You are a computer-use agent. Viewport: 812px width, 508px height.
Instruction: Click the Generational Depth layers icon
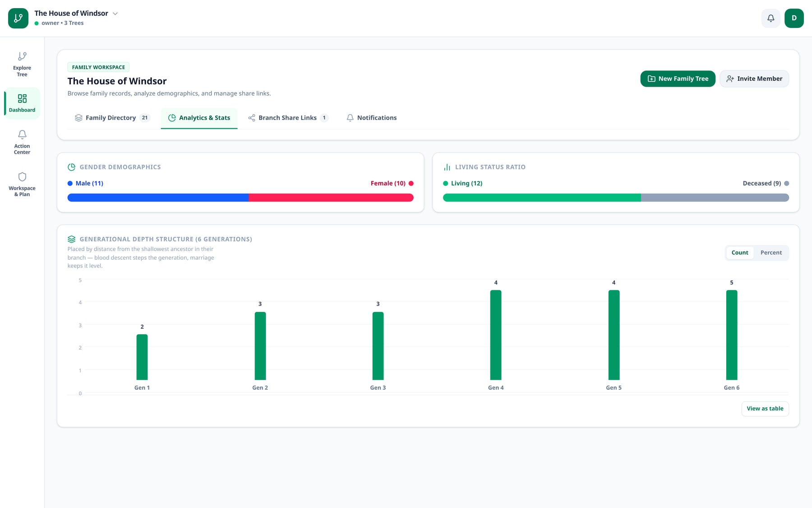(x=71, y=239)
